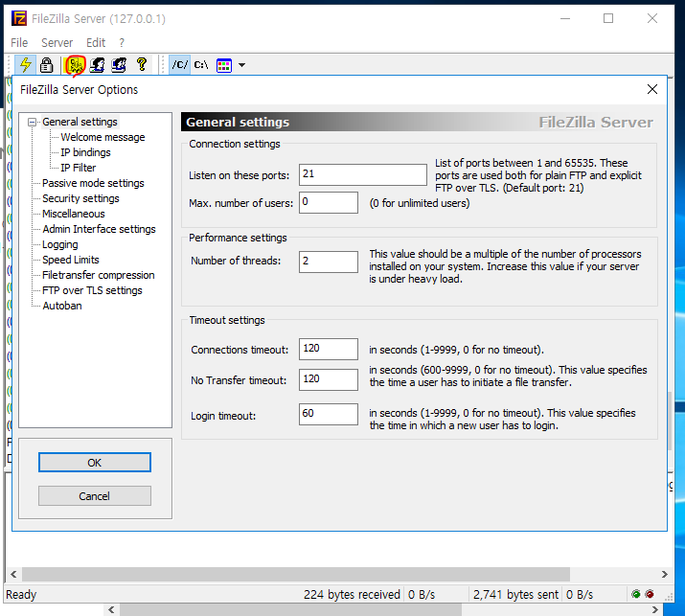This screenshot has width=685, height=616.
Task: Open Passive mode settings page
Action: (x=93, y=183)
